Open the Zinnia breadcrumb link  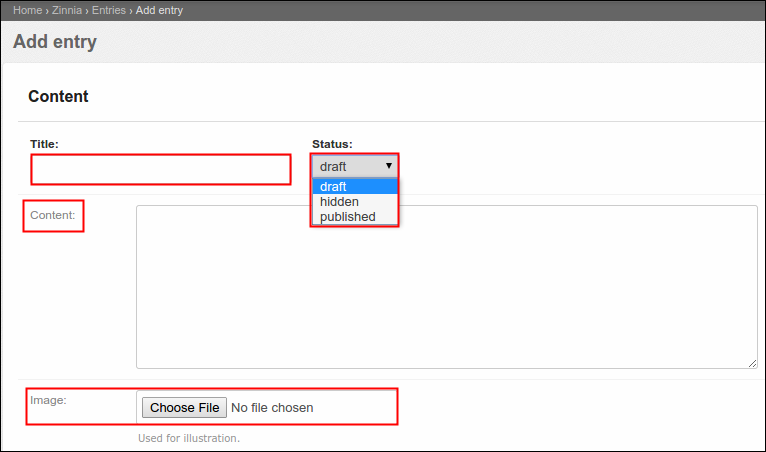coord(67,10)
